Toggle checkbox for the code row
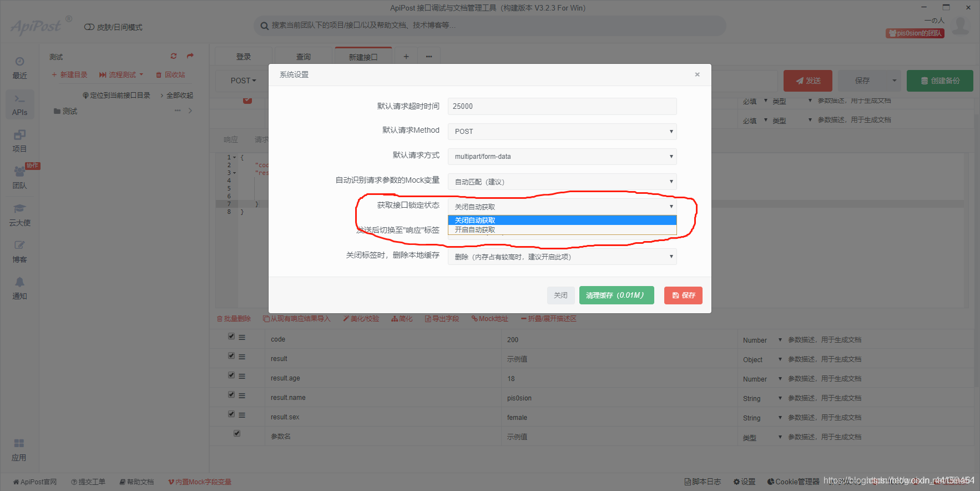The height and width of the screenshot is (491, 980). click(x=231, y=337)
